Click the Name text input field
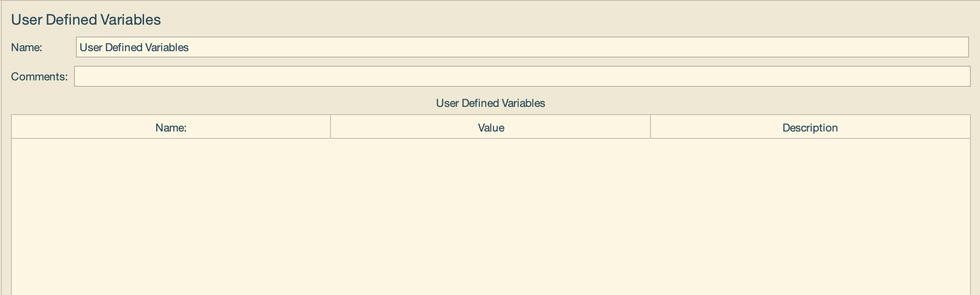This screenshot has height=295, width=980. 521,47
